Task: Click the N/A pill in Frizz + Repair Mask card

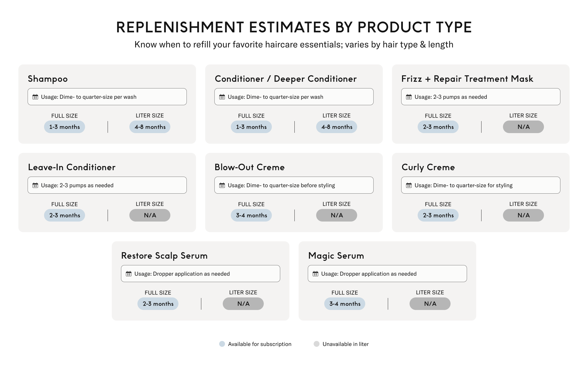Action: pyautogui.click(x=523, y=127)
